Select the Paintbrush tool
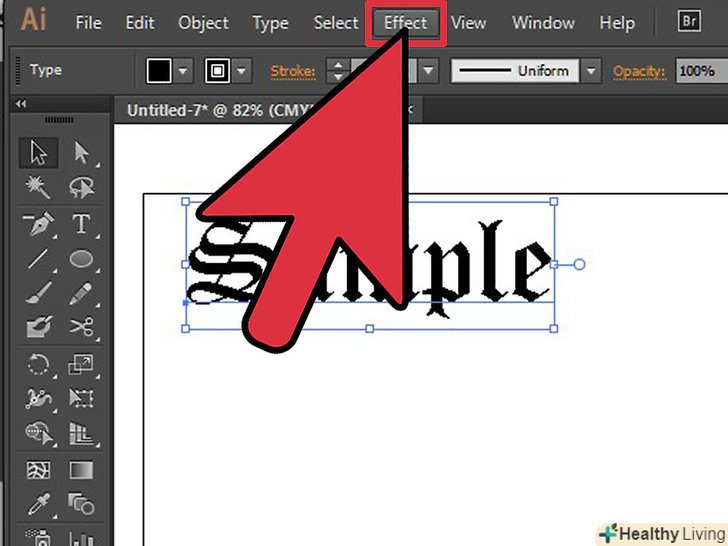The height and width of the screenshot is (546, 728). point(39,293)
